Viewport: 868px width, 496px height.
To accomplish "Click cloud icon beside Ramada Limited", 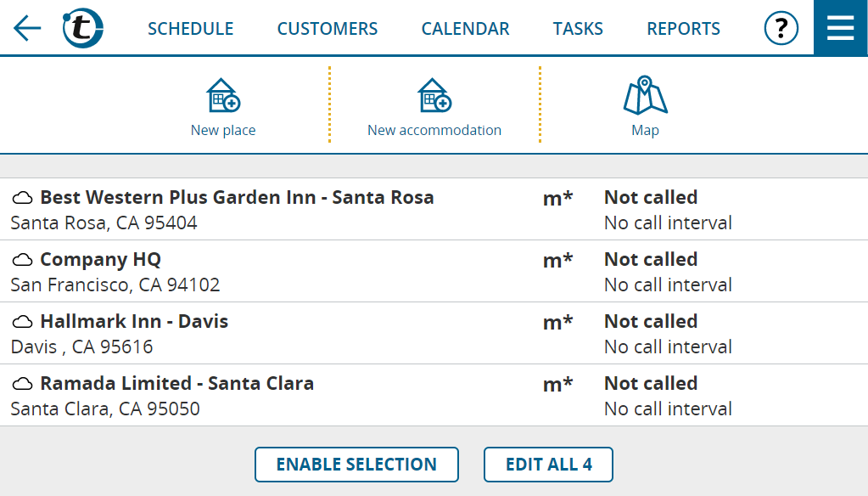I will (23, 385).
